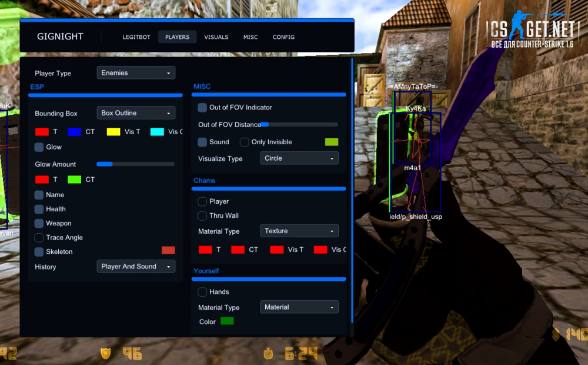
Task: Open the green Yourself Color swatch
Action: (x=227, y=321)
